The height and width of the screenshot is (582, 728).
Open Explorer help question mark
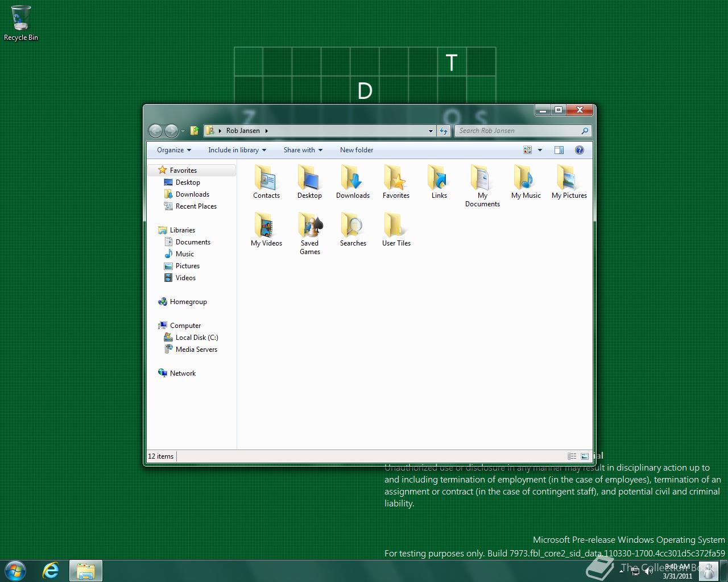579,150
